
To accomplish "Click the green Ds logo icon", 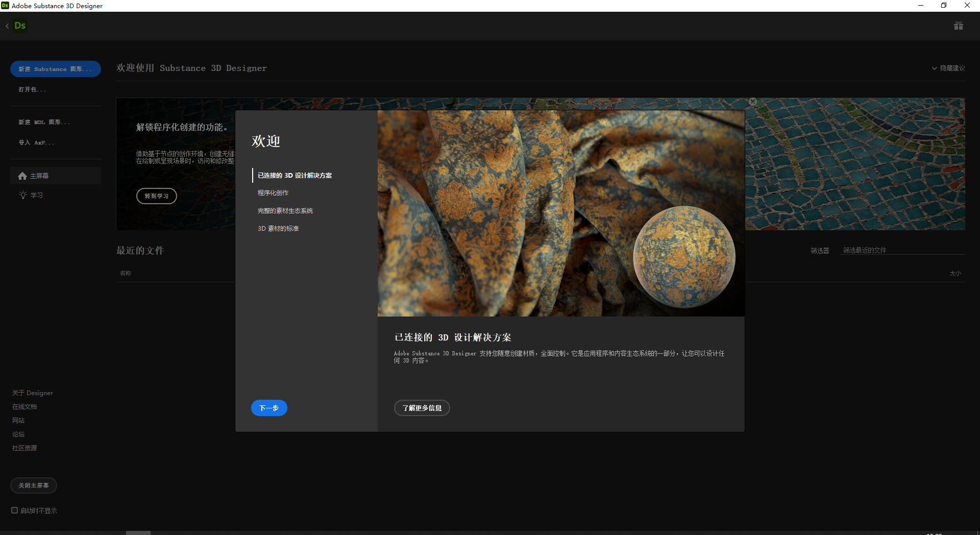I will (20, 26).
